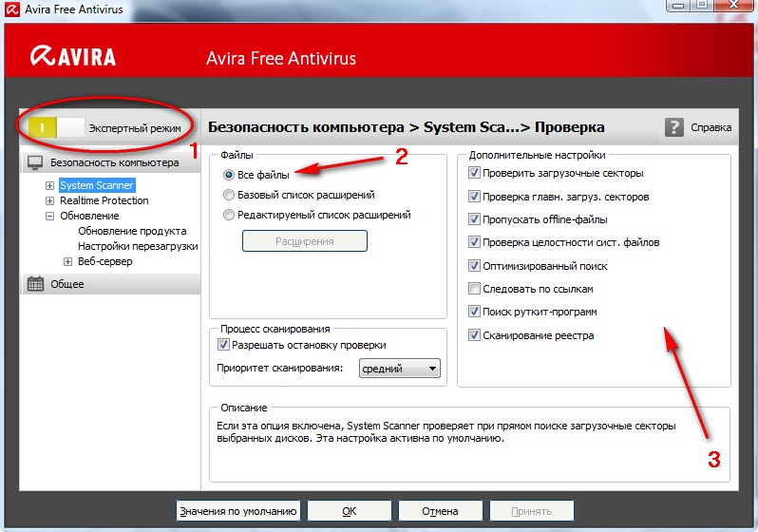Open the Справка help link
Viewport: 758px width, 532px height.
pyautogui.click(x=711, y=127)
